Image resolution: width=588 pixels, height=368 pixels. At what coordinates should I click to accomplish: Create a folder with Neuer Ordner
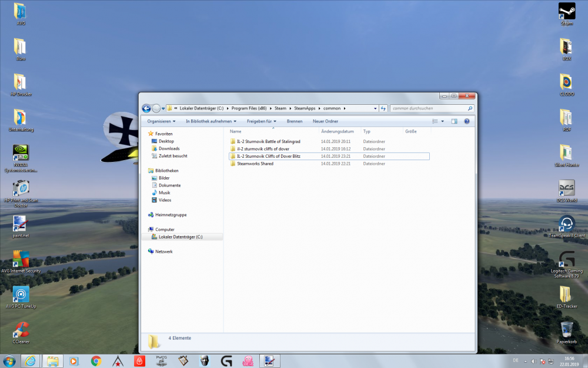pyautogui.click(x=325, y=121)
